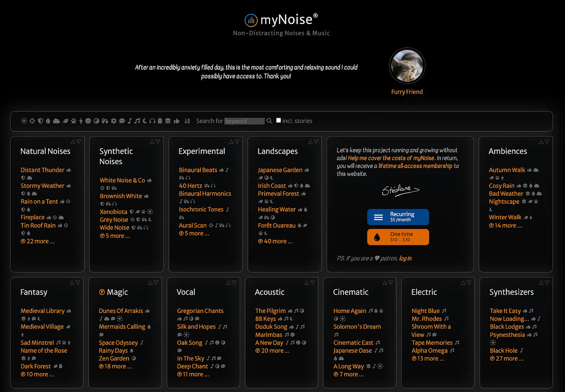Open Tape Memories generator
Screen dimensions: 565x392
click(x=432, y=343)
